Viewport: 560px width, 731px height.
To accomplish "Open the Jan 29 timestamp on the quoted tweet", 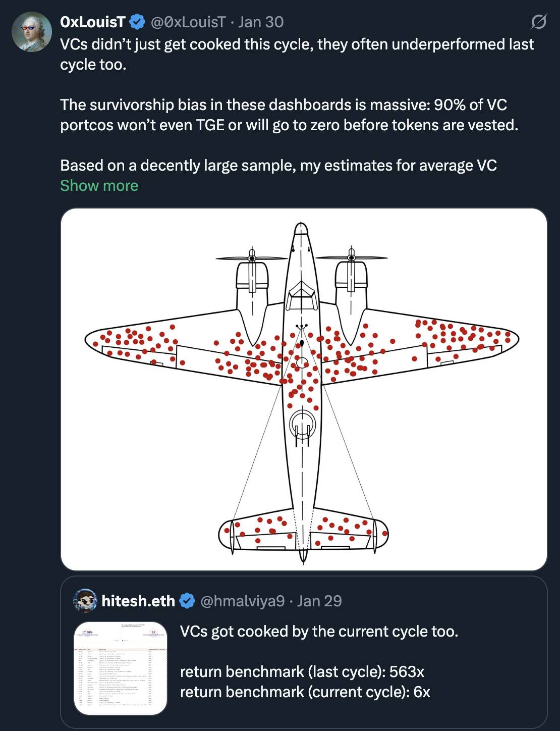I will pyautogui.click(x=319, y=601).
